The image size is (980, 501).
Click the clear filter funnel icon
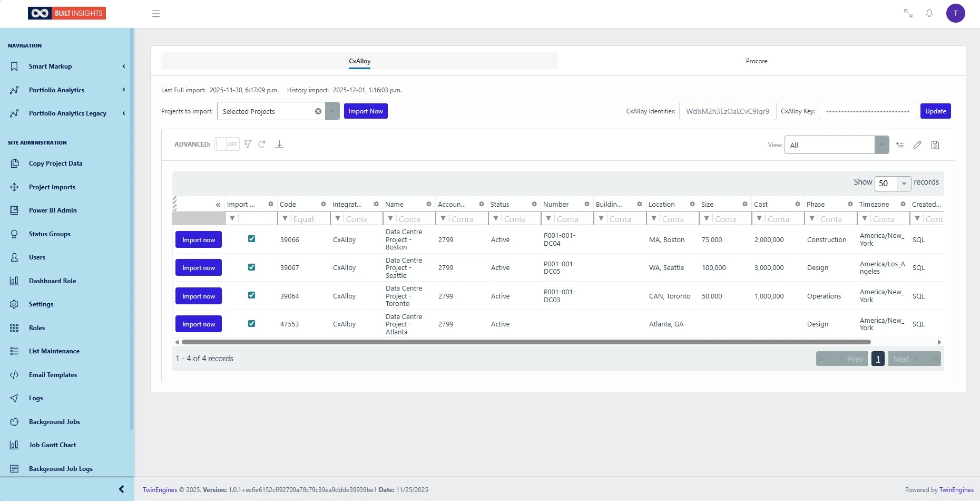coord(248,144)
